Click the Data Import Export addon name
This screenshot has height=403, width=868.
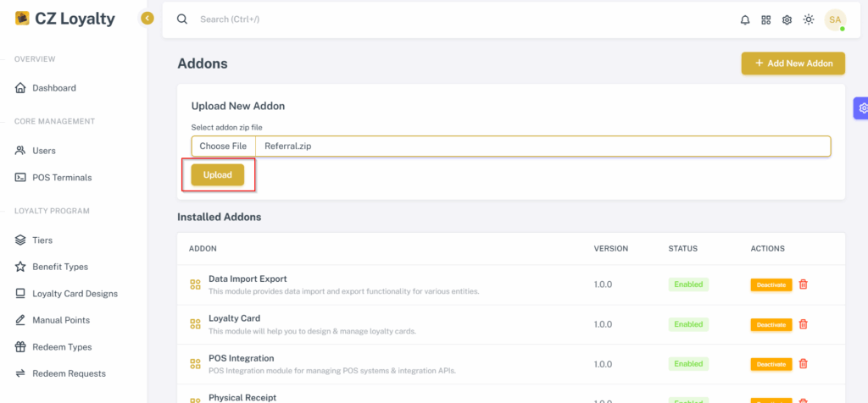pyautogui.click(x=248, y=279)
